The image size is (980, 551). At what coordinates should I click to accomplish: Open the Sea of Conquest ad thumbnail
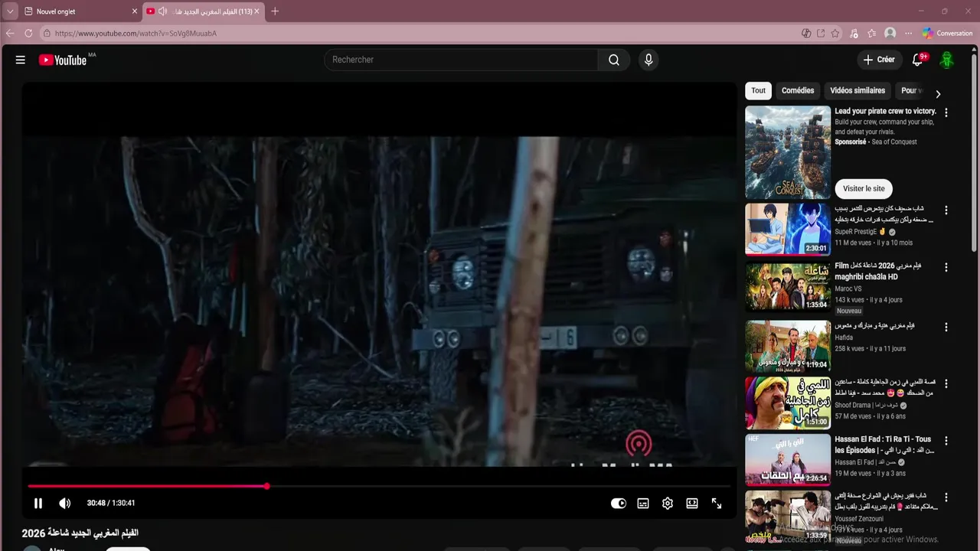788,152
